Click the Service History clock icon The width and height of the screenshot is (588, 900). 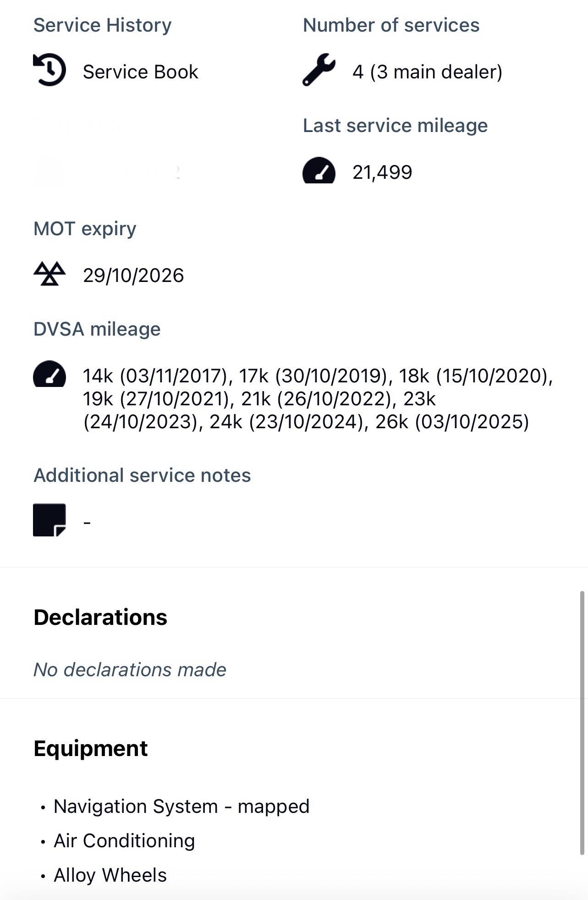(x=49, y=70)
